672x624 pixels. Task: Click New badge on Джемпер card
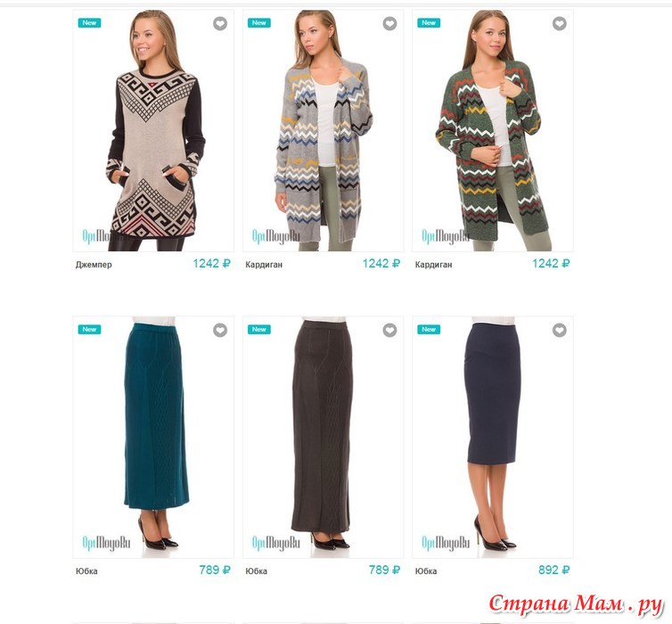pyautogui.click(x=89, y=22)
